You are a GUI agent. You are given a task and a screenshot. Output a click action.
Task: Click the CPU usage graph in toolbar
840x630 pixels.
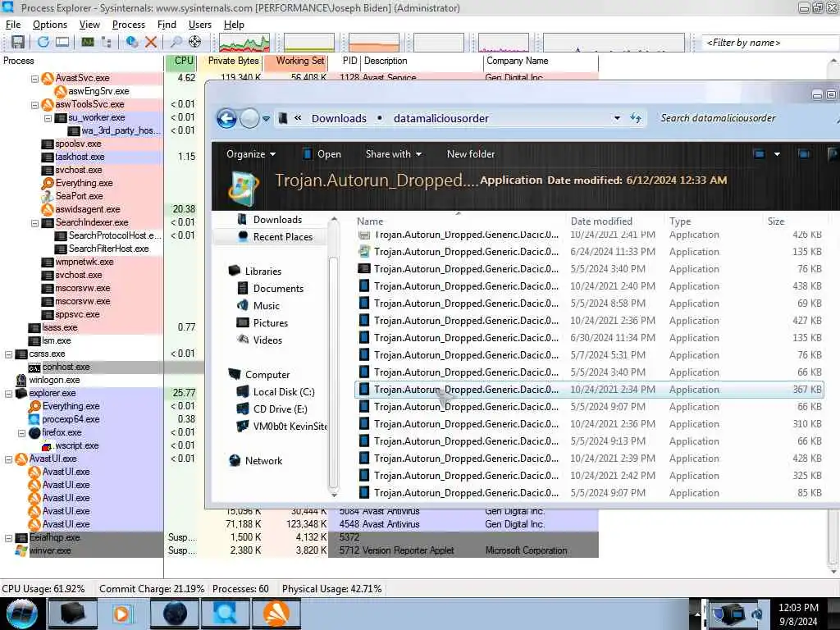point(244,43)
